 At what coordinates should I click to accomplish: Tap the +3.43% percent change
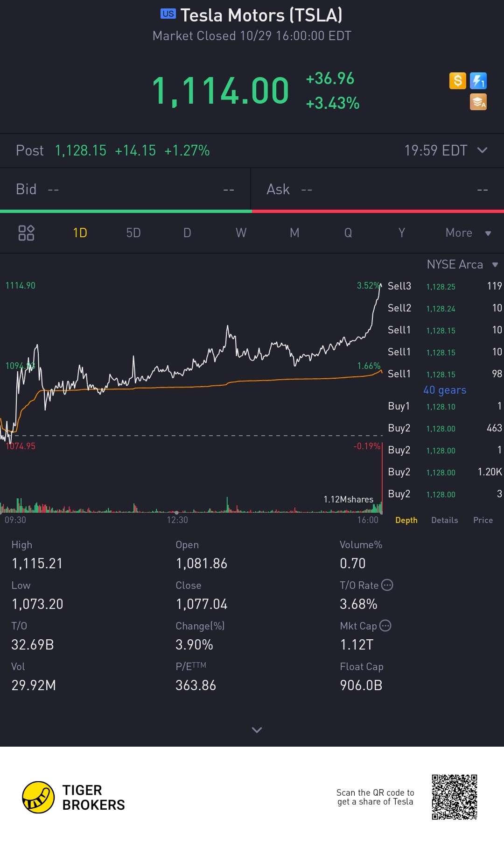(x=333, y=103)
